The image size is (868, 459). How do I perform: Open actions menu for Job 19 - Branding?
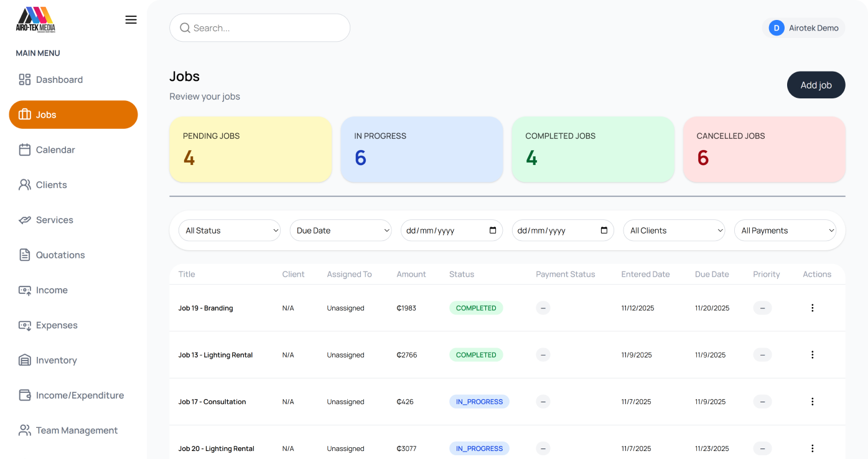point(812,308)
